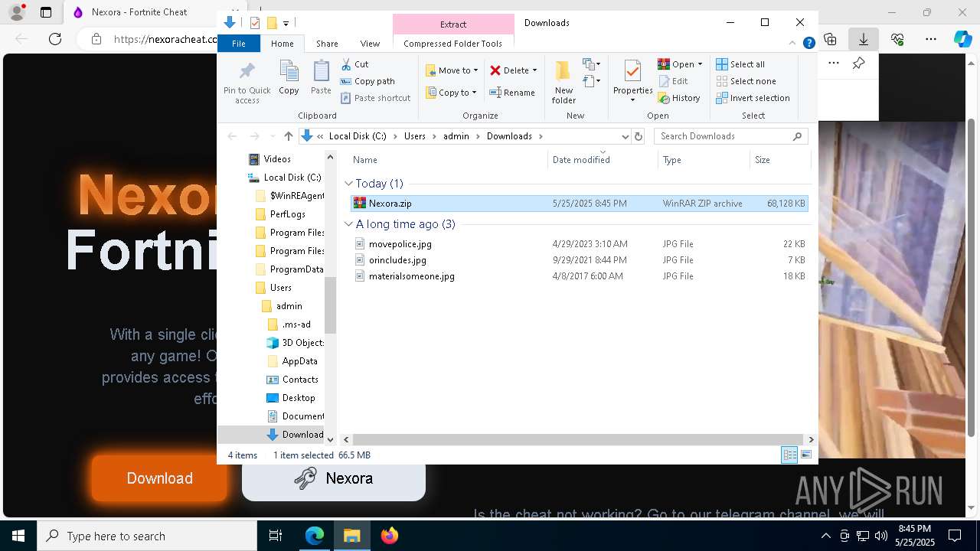Screen dimensions: 980x551
Task: Switch to details view layout icon
Action: pos(789,455)
